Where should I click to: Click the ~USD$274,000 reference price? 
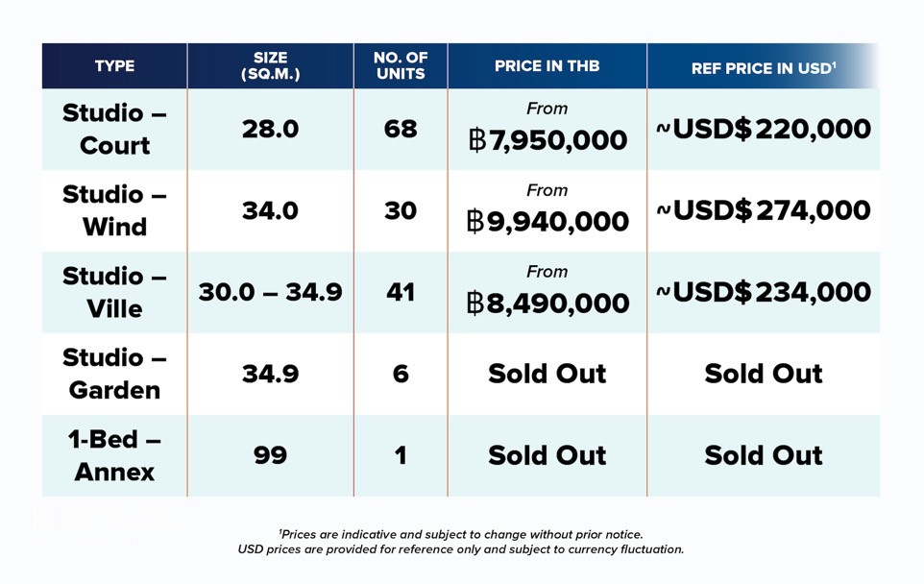(x=764, y=210)
